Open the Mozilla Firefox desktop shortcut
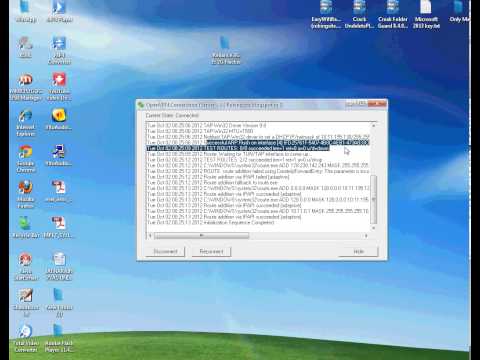Screen dimensions: 480x360 click(x=25, y=194)
